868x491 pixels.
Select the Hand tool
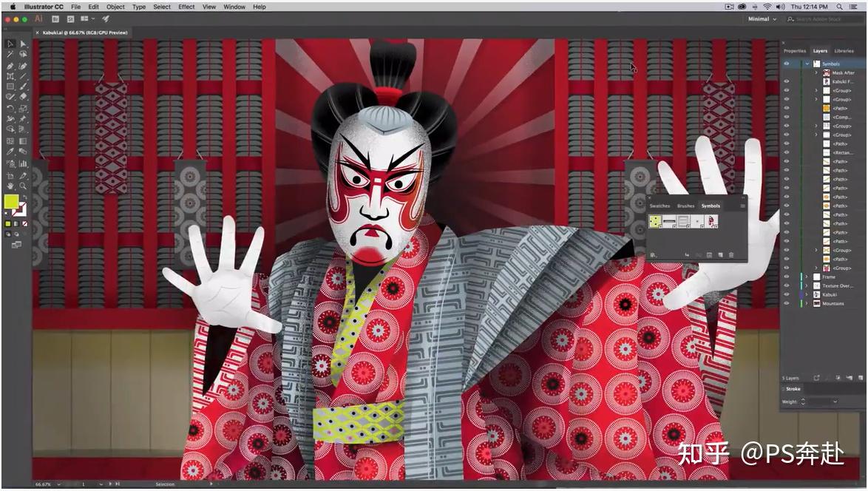10,186
